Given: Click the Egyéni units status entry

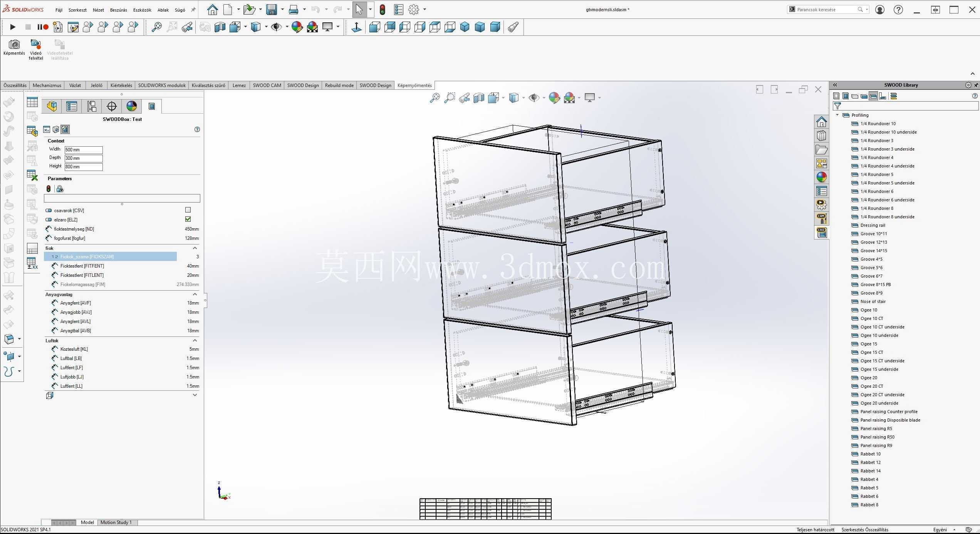Looking at the screenshot, I should pos(940,530).
